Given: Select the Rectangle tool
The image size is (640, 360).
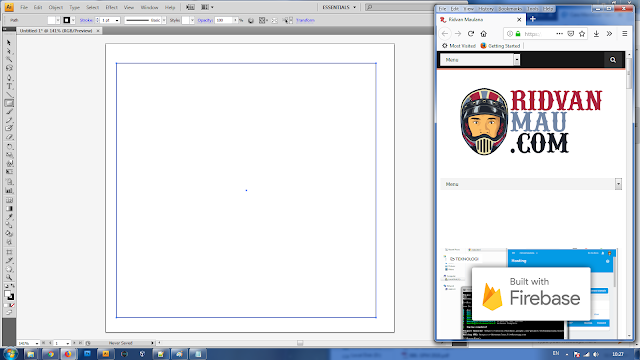Looking at the screenshot, I should point(9,103).
